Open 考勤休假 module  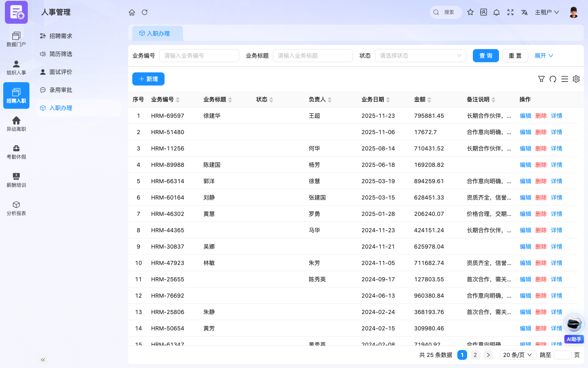(16, 152)
